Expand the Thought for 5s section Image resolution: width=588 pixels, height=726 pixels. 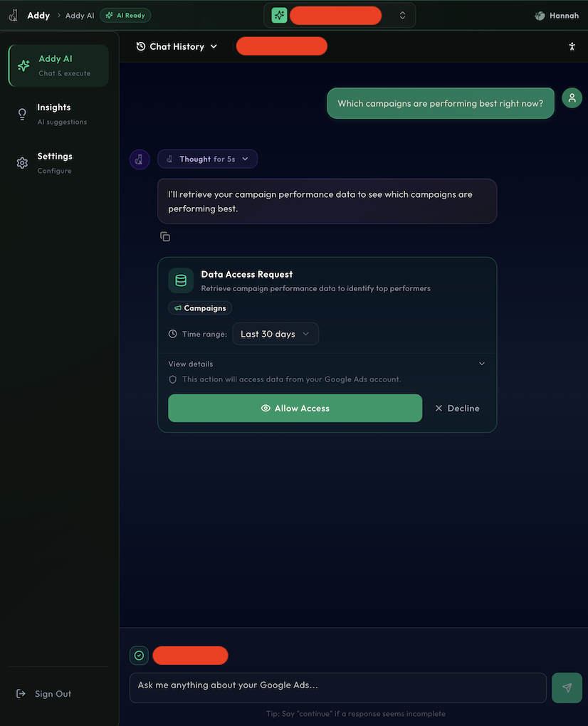(208, 159)
